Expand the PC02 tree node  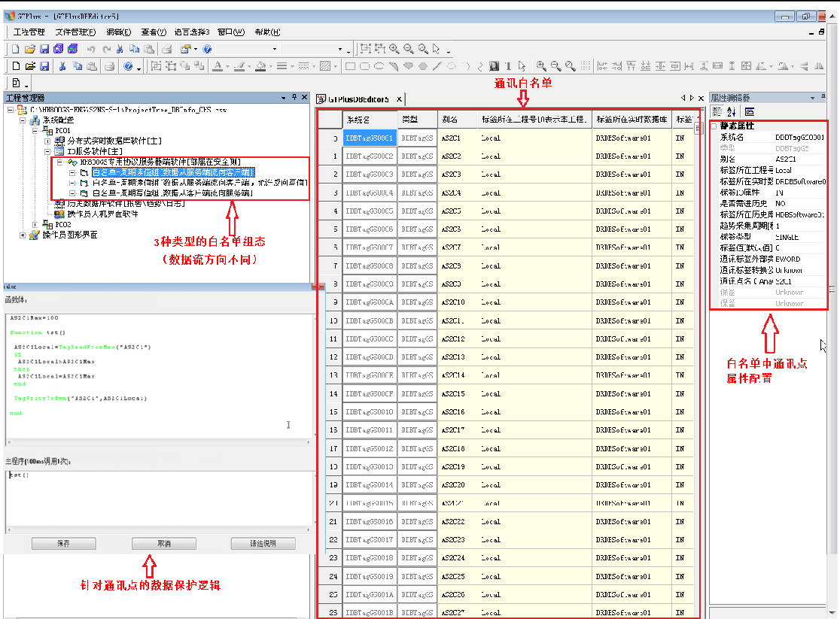pyautogui.click(x=35, y=224)
